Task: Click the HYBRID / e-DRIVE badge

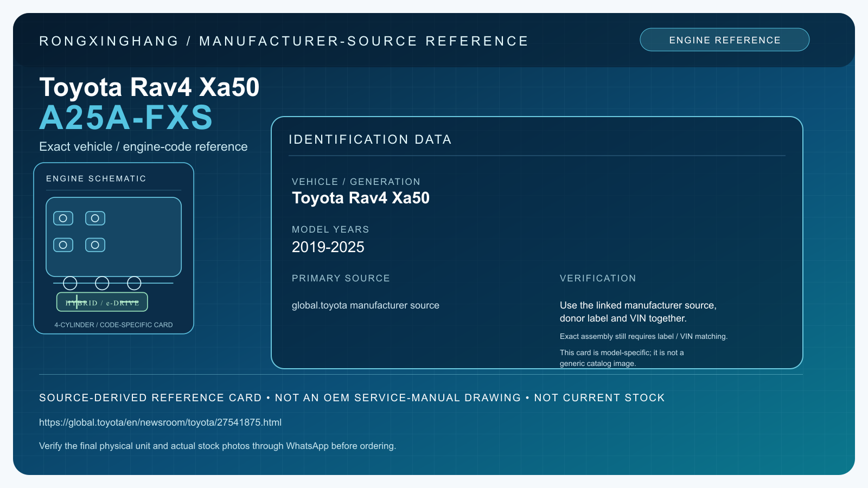Action: coord(102,303)
